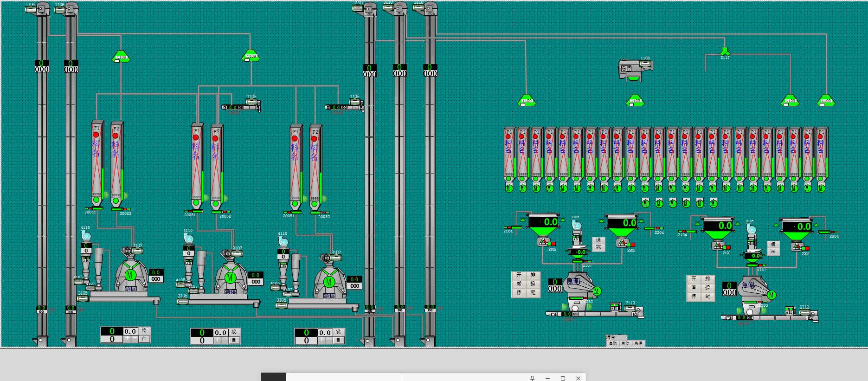Click the 3105 screw conveyor motor, leftmost grinder
The image size is (868, 381).
point(83,299)
